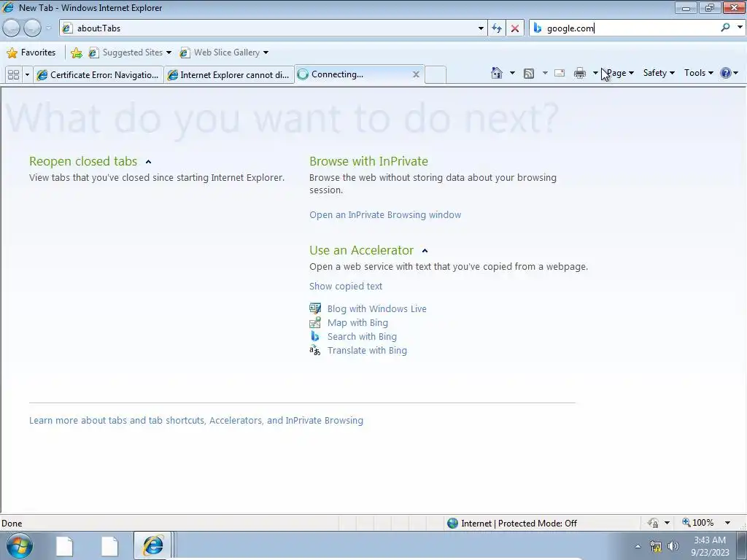Screen dimensions: 747x560
Task: Open the Tools menu
Action: [698, 73]
